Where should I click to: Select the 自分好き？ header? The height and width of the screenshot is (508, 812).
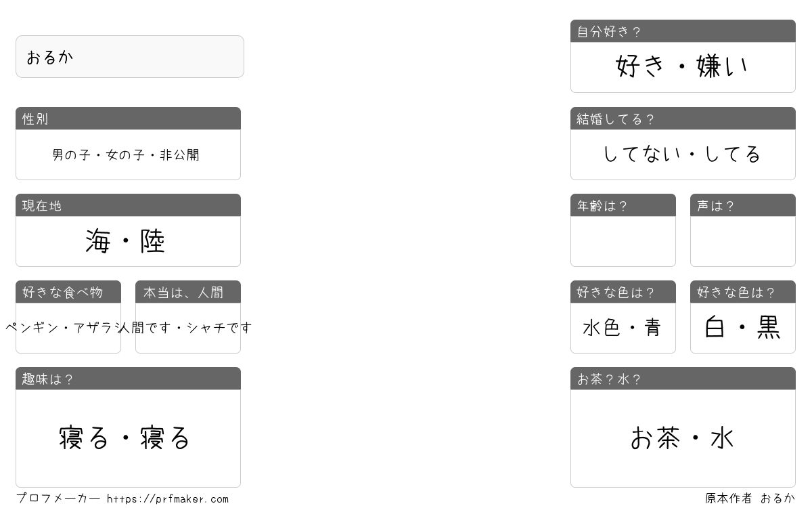[683, 31]
